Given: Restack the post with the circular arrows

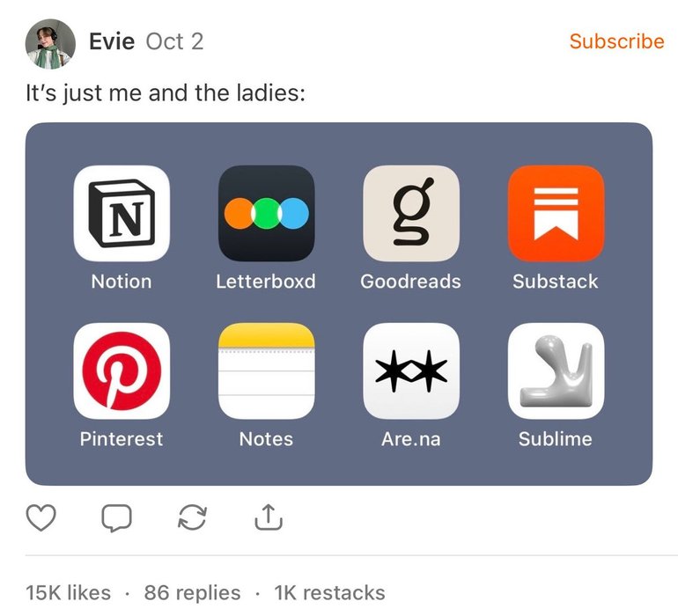Looking at the screenshot, I should [x=193, y=517].
